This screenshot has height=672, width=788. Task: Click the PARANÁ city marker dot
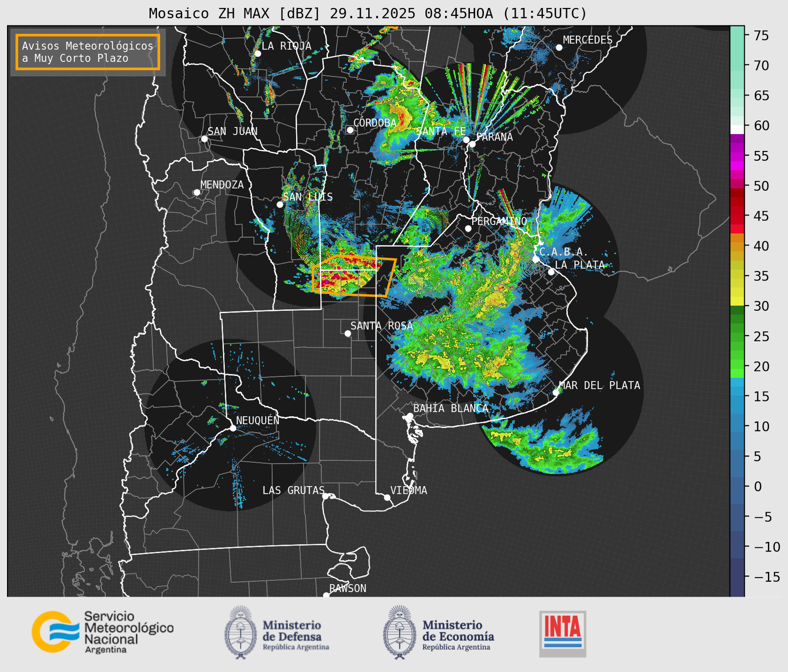pyautogui.click(x=472, y=144)
